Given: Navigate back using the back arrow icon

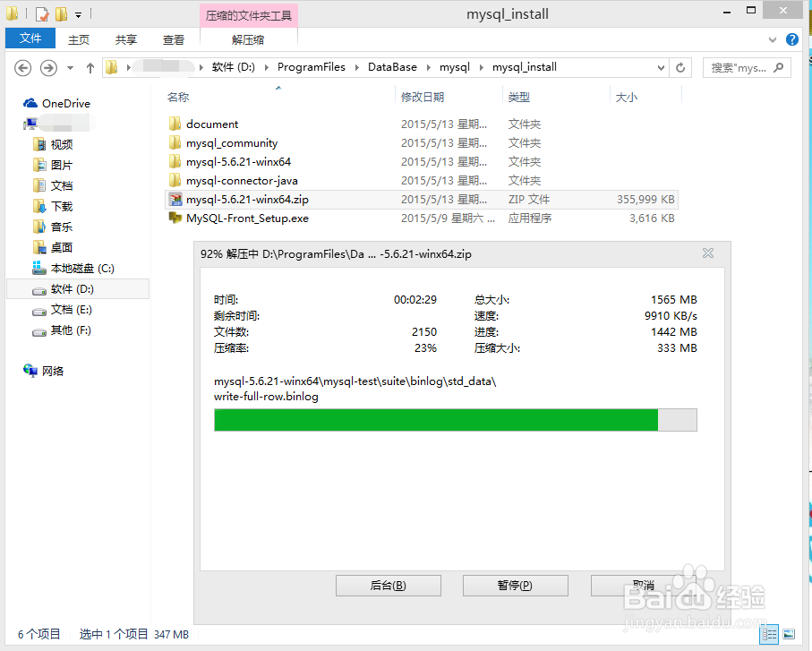Looking at the screenshot, I should click(22, 67).
